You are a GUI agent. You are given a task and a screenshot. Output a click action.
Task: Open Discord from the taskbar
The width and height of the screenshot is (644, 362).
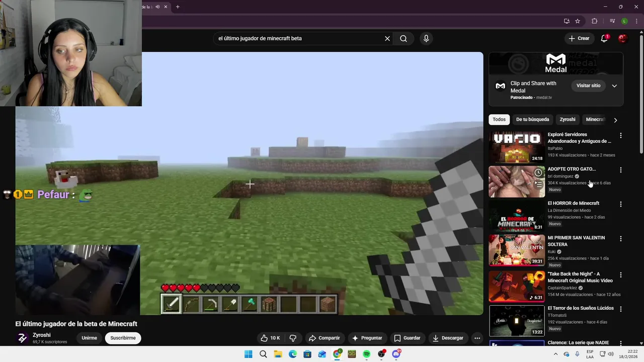(x=396, y=354)
